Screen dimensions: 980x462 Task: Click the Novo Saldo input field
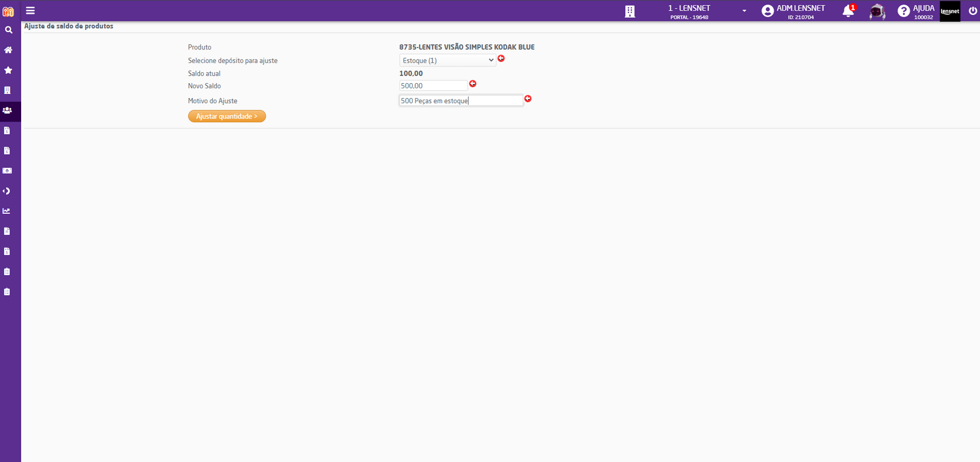click(434, 85)
